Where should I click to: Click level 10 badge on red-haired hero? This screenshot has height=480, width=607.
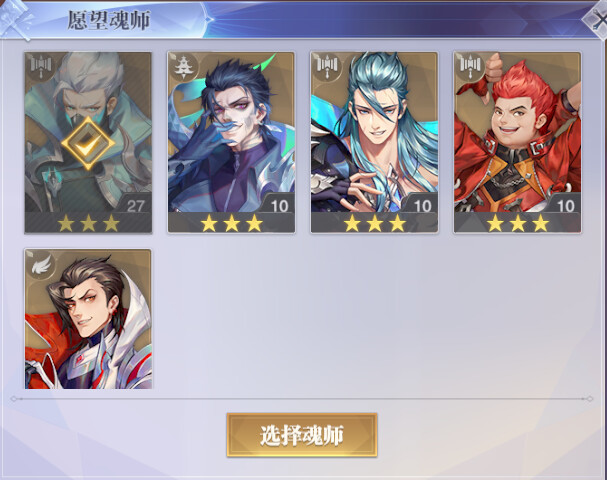point(565,205)
